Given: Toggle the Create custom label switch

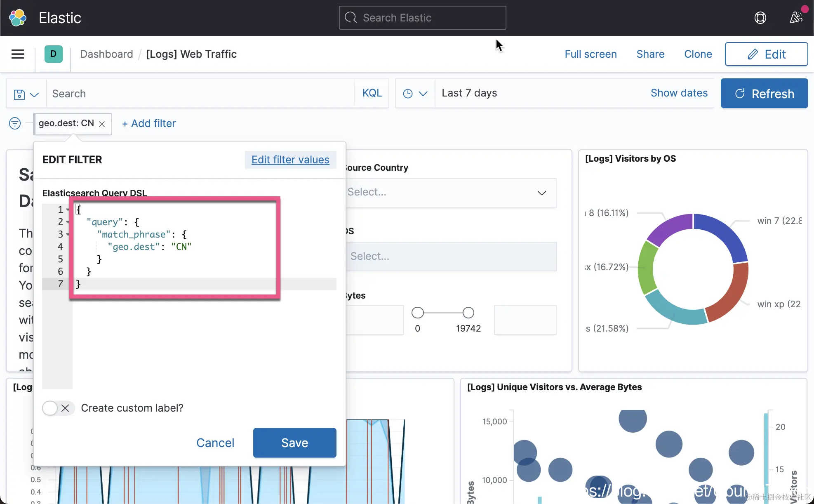Looking at the screenshot, I should click(58, 408).
